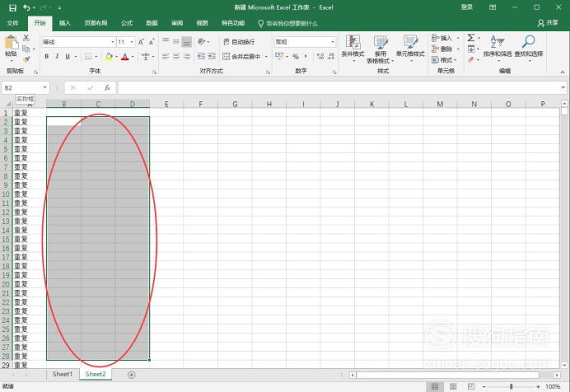Click the AutoSum sigma icon
The height and width of the screenshot is (392, 570).
pos(471,38)
